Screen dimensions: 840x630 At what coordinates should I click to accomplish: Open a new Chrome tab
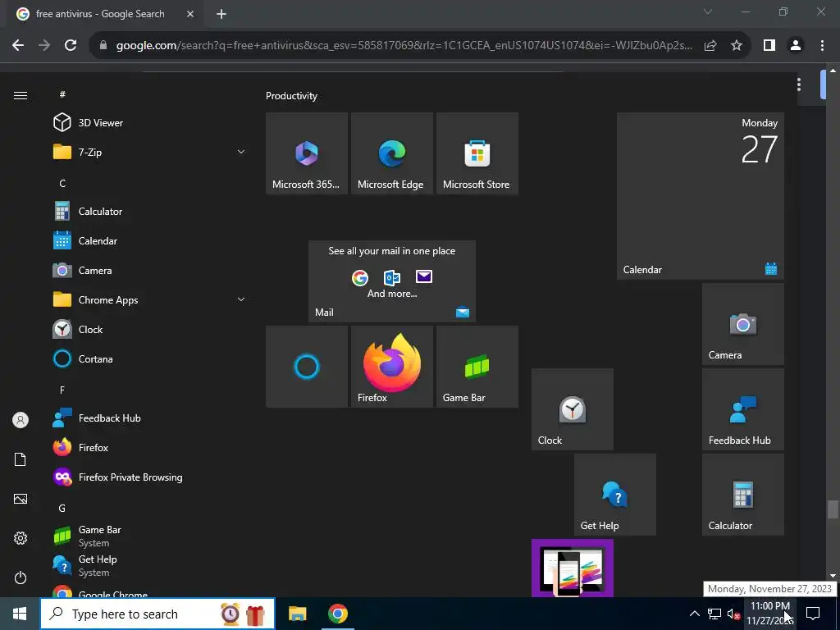221,14
